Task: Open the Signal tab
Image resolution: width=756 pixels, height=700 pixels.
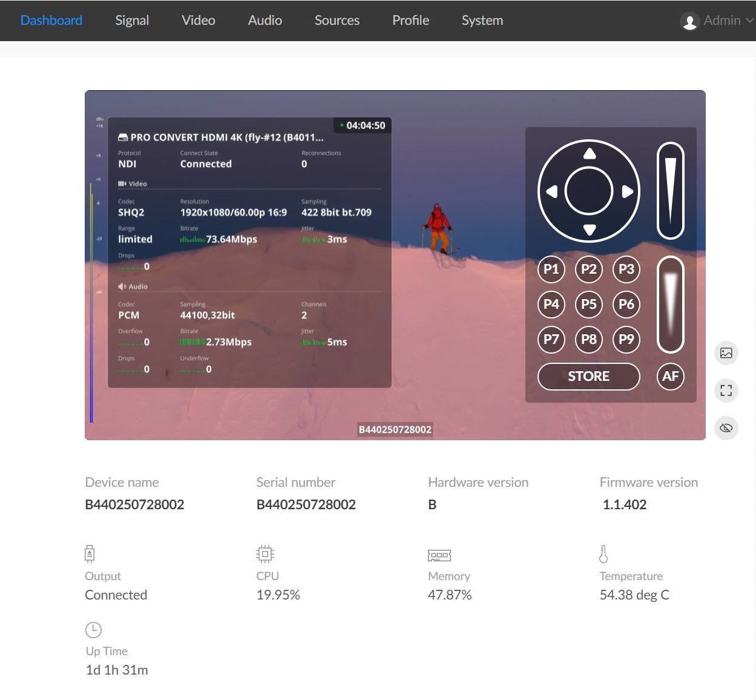Action: (x=132, y=21)
